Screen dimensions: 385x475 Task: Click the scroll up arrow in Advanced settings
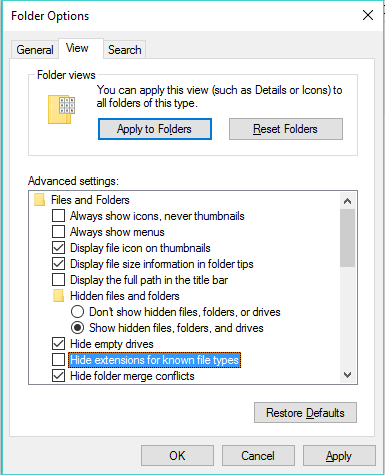pos(347,201)
